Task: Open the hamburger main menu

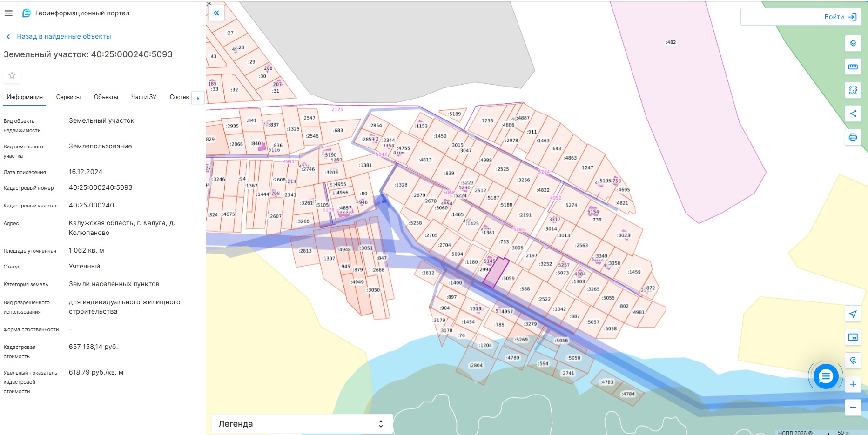Action: [x=8, y=13]
